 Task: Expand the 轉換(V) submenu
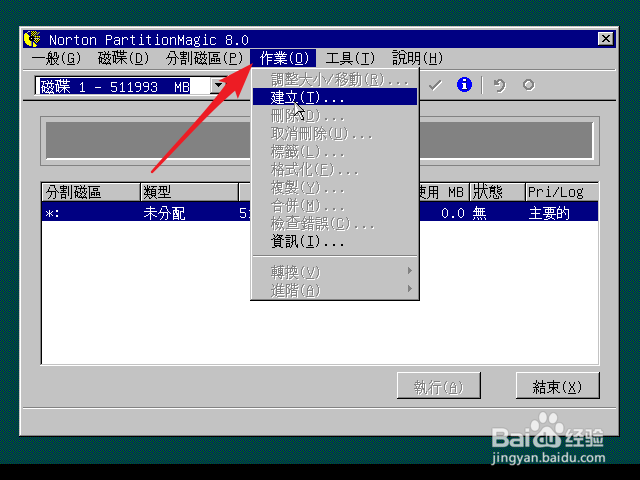click(x=335, y=271)
